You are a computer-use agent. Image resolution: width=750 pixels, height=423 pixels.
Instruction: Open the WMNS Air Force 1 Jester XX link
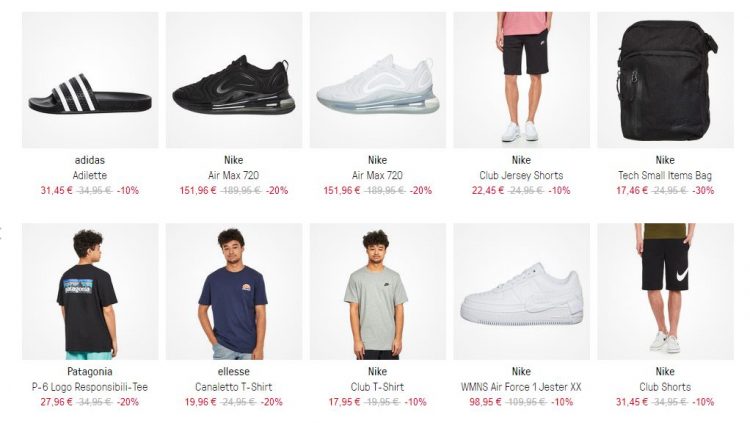pyautogui.click(x=521, y=387)
